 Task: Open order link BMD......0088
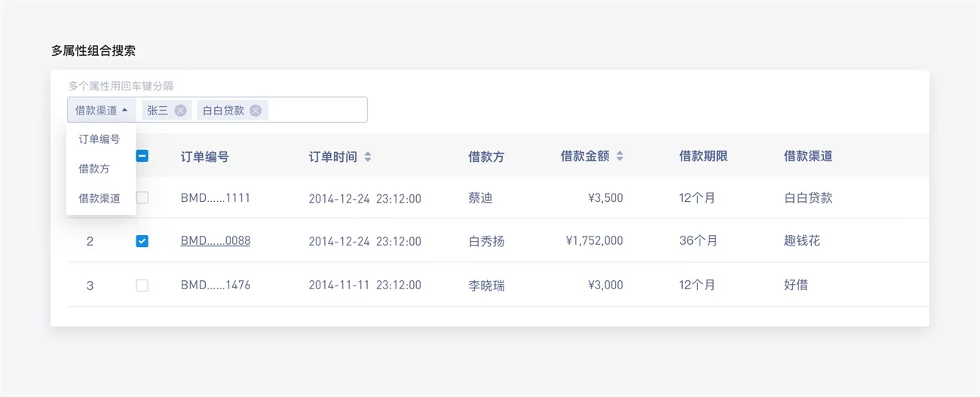click(x=215, y=241)
